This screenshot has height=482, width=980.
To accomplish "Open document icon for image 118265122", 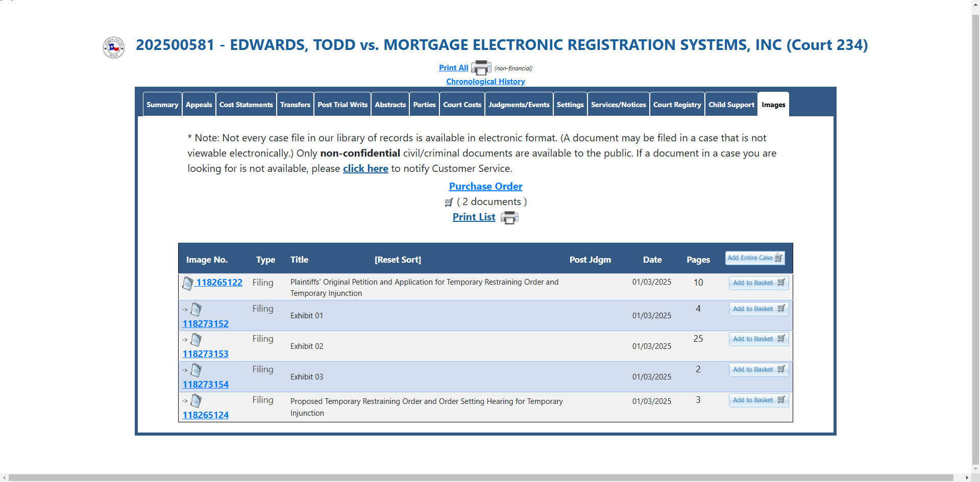I will pos(188,283).
